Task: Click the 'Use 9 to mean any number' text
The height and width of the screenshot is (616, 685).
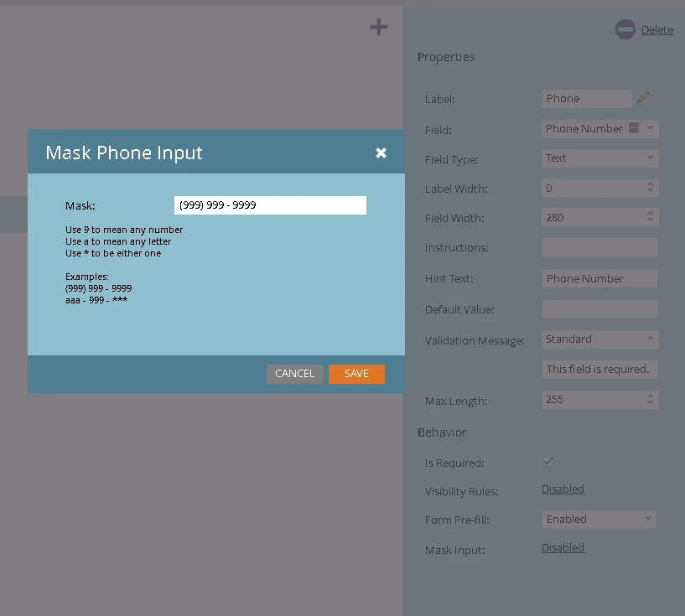Action: pos(124,230)
